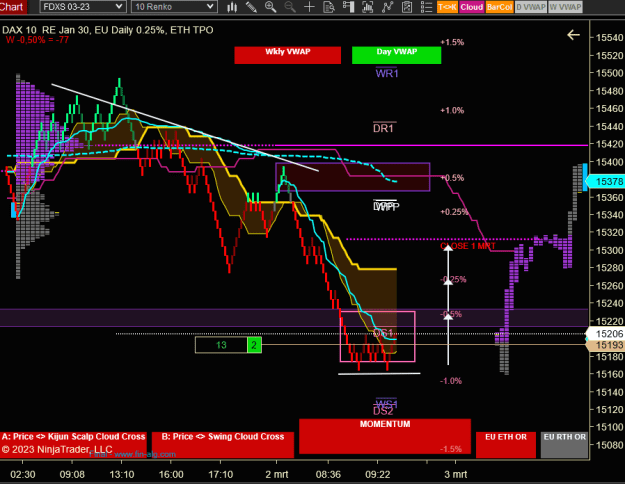Open the properties list icon
Screen dimensions: 625x484
click(426, 7)
